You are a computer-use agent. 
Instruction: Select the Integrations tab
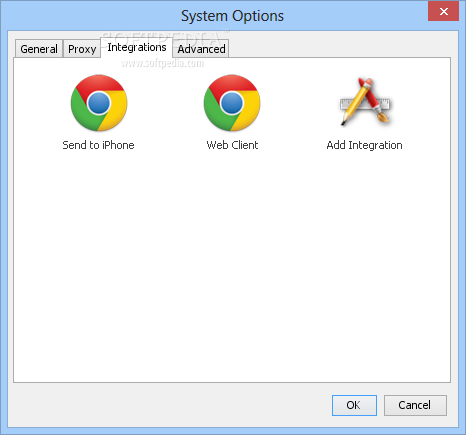137,47
